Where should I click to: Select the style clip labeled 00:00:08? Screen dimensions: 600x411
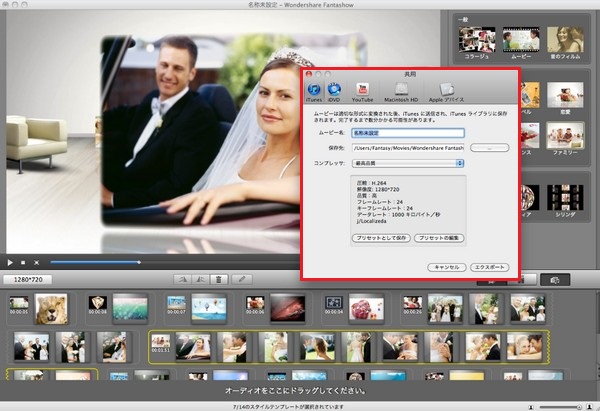tap(98, 305)
